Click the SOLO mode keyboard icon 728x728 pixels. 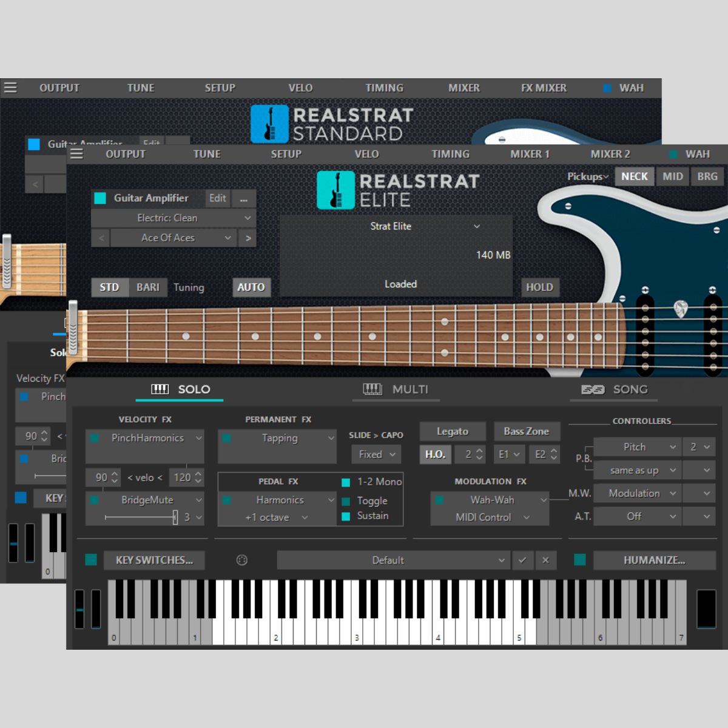(x=160, y=389)
